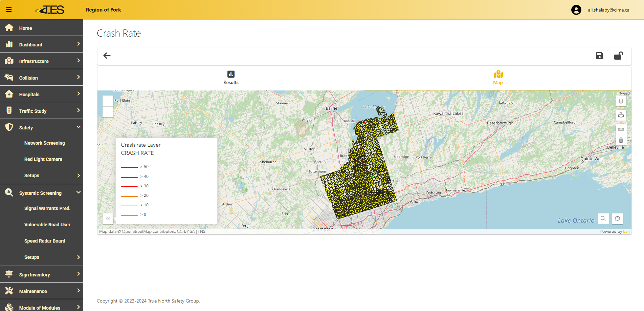The width and height of the screenshot is (644, 311).
Task: Click the locate crosshair icon on map
Action: [617, 219]
